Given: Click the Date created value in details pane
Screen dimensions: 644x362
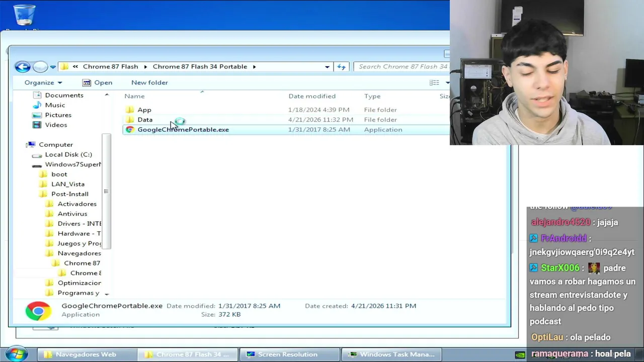Looking at the screenshot, I should [383, 306].
